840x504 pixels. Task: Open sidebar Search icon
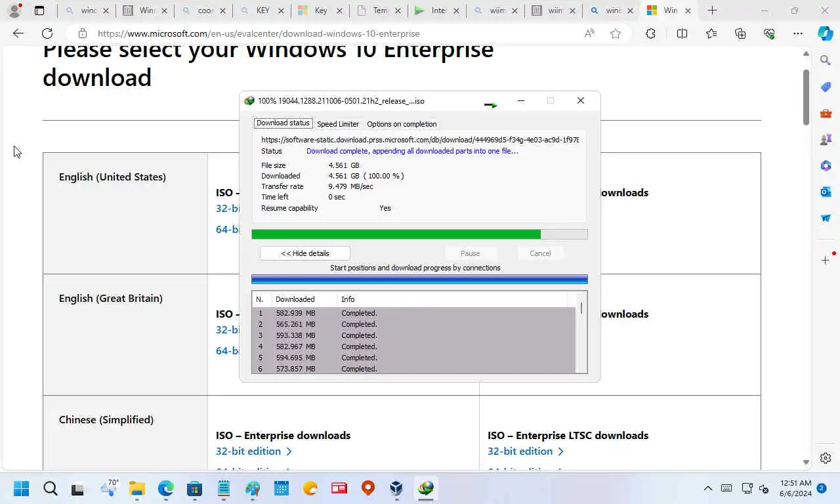826,60
